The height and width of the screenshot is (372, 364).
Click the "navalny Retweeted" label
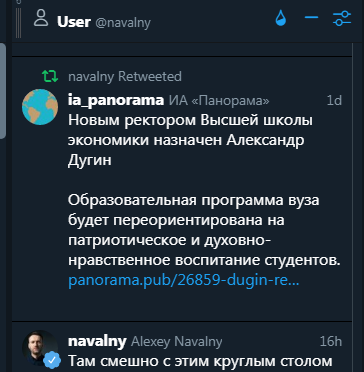[125, 77]
